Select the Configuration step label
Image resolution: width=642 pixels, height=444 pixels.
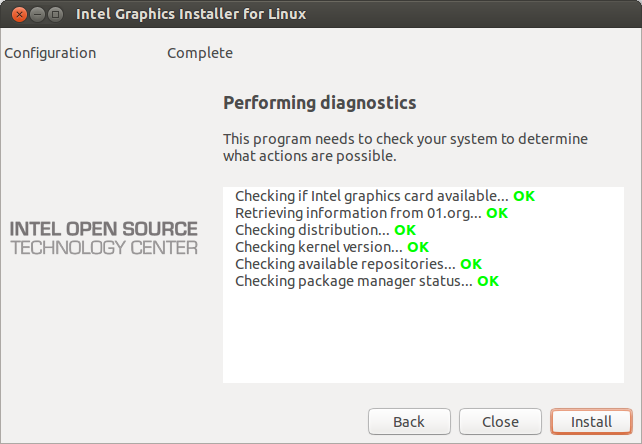[50, 53]
